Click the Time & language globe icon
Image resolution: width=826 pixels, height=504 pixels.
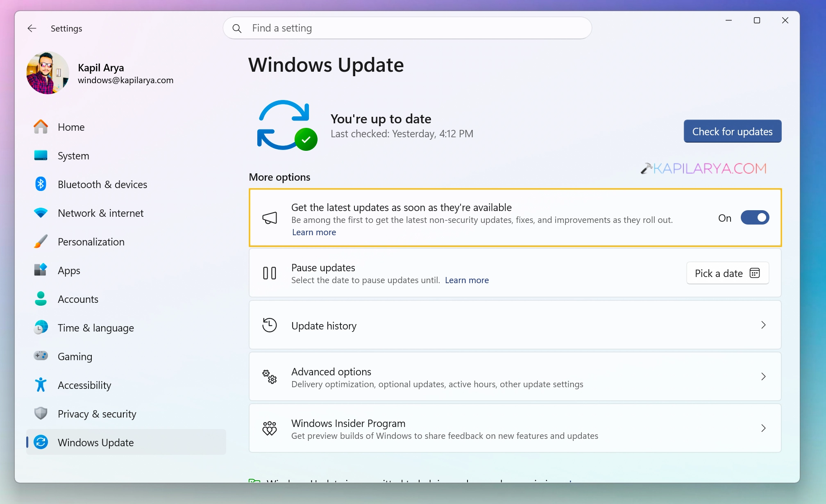41,327
